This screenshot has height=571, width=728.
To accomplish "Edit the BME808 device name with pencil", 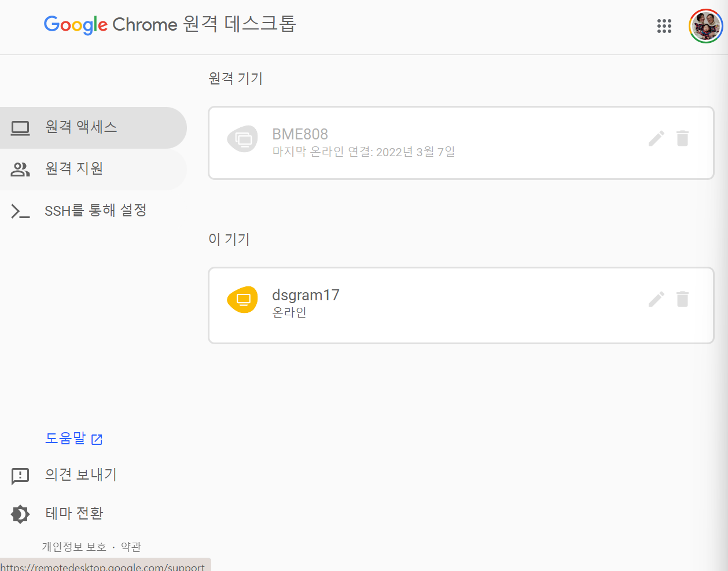I will pos(656,138).
